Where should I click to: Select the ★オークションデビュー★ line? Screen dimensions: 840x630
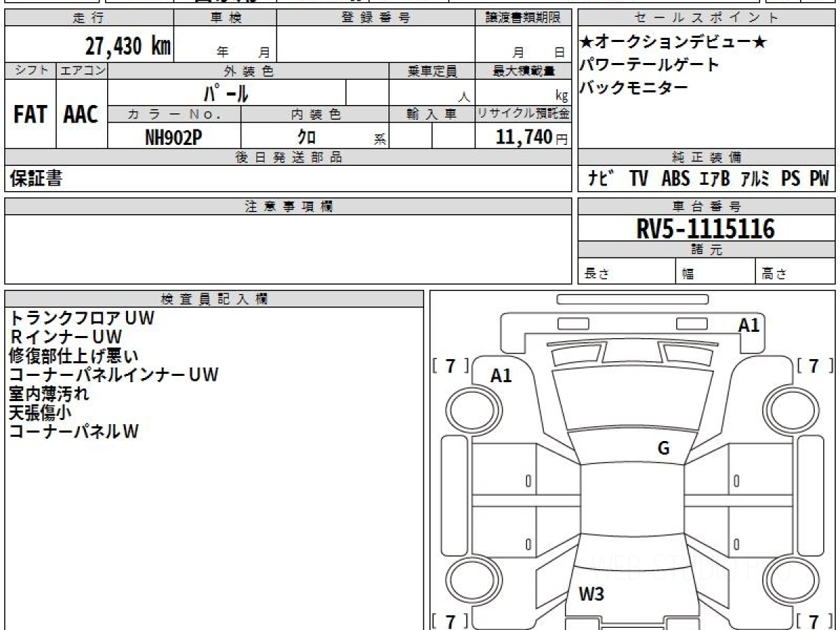(673, 43)
